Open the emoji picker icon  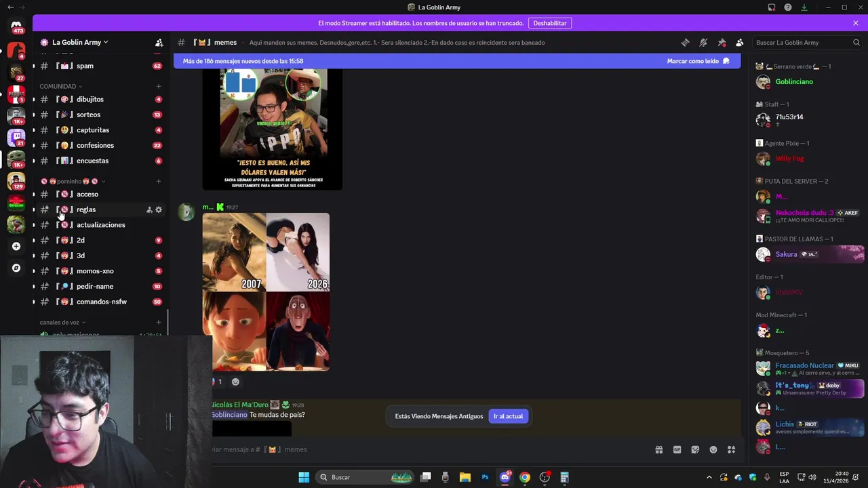(x=713, y=449)
